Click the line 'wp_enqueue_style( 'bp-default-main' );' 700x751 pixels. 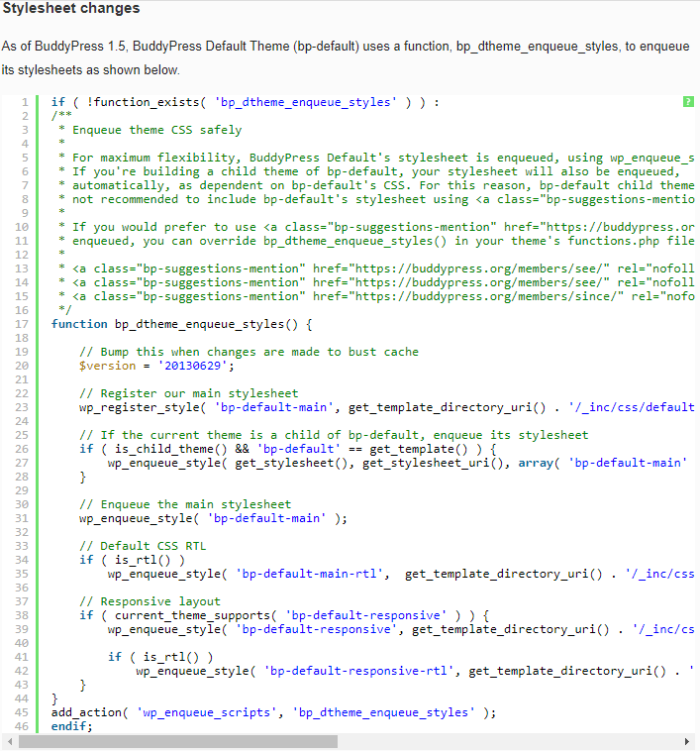pyautogui.click(x=214, y=519)
